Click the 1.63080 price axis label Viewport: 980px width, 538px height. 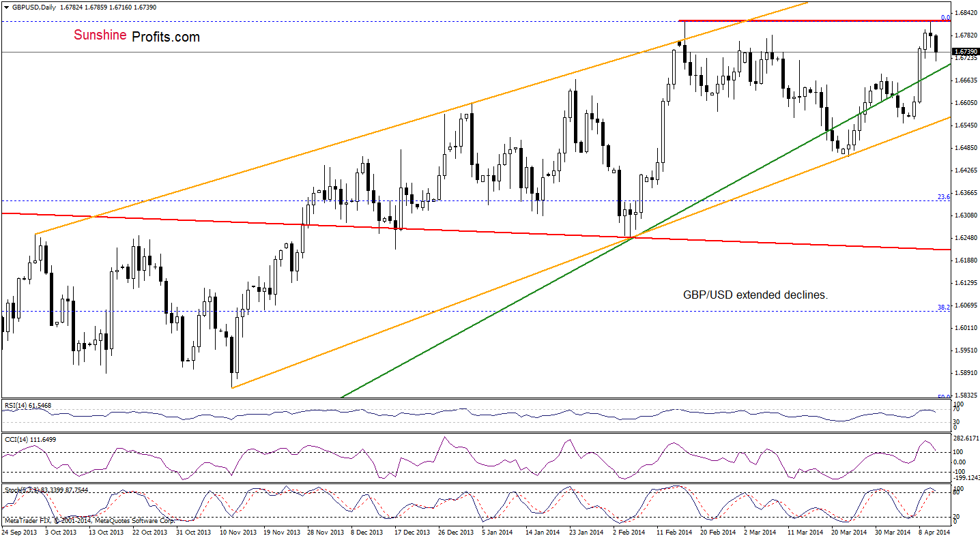click(966, 215)
